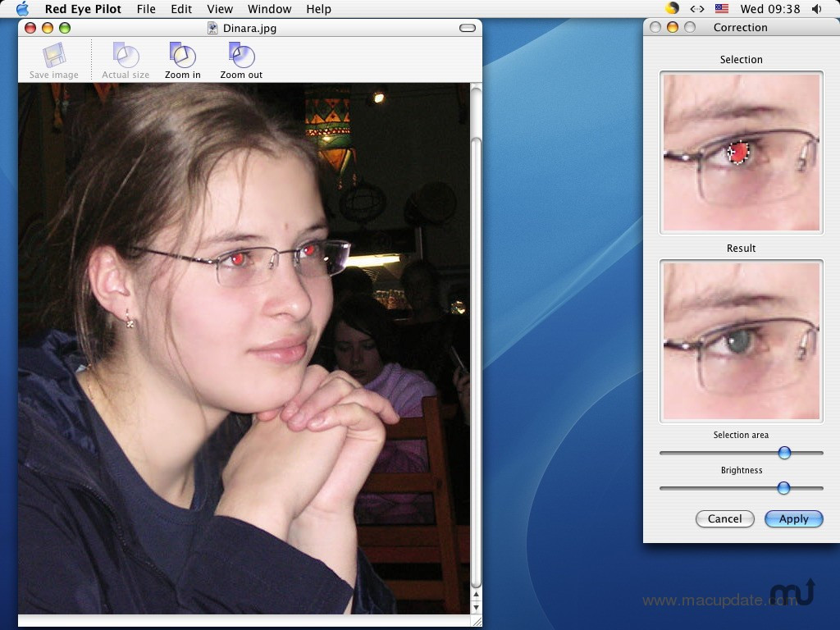Toggle toolbar with the pill button in title bar
Viewport: 840px width, 630px height.
467,28
